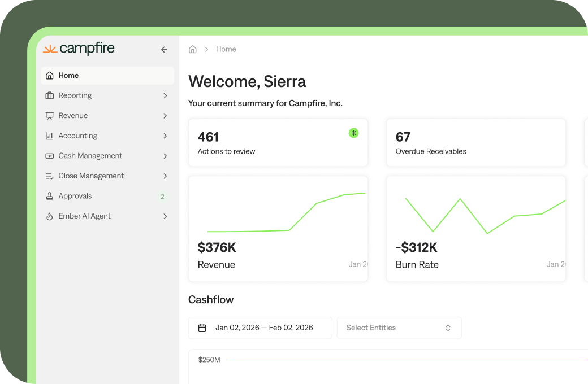Click the Campfire logo
The image size is (588, 384).
(x=79, y=49)
